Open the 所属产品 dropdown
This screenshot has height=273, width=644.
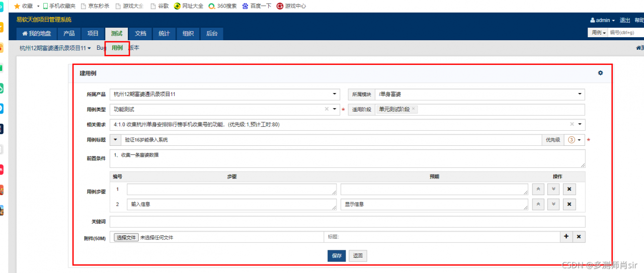coord(225,94)
